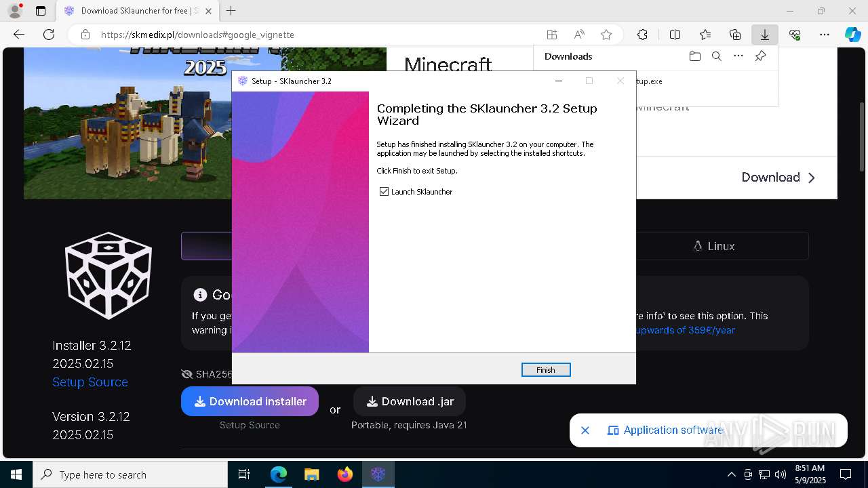Open the Edge tab actions menu icon
The width and height of the screenshot is (868, 488).
(x=41, y=11)
